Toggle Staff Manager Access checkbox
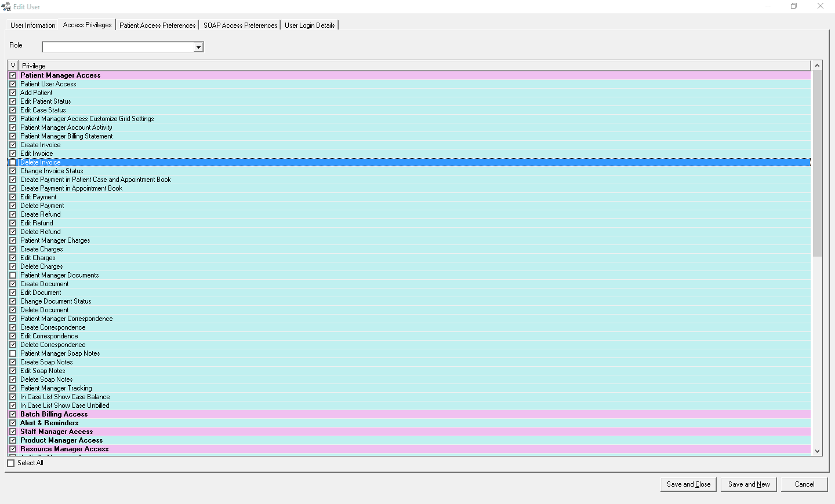835x504 pixels. [13, 432]
